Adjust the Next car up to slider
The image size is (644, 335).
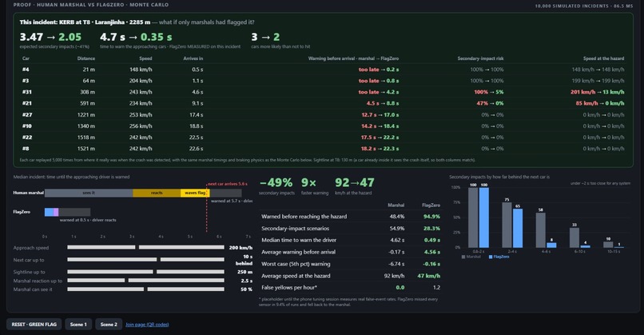[x=145, y=259]
